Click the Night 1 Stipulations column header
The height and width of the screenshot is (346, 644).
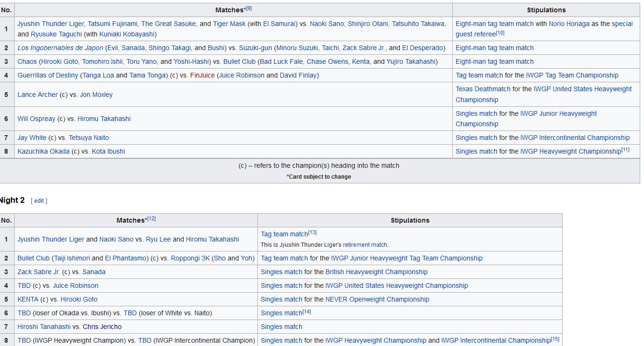(x=546, y=10)
